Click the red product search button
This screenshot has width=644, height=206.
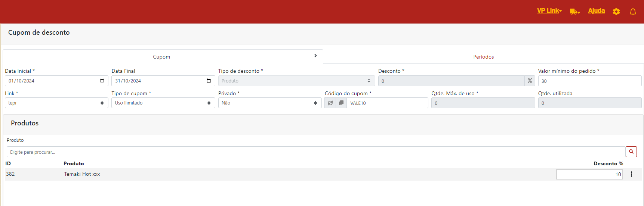(631, 152)
